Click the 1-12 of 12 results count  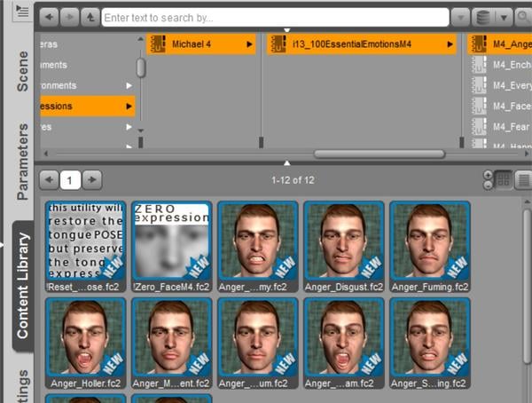click(x=293, y=180)
